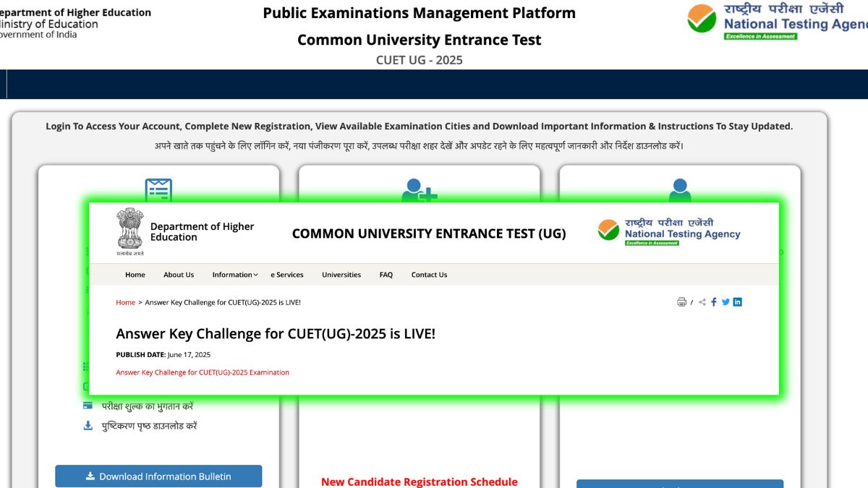Image resolution: width=868 pixels, height=488 pixels.
Task: Click the download icon beside पुष्टिकरण पृष्ठ
Action: point(88,425)
